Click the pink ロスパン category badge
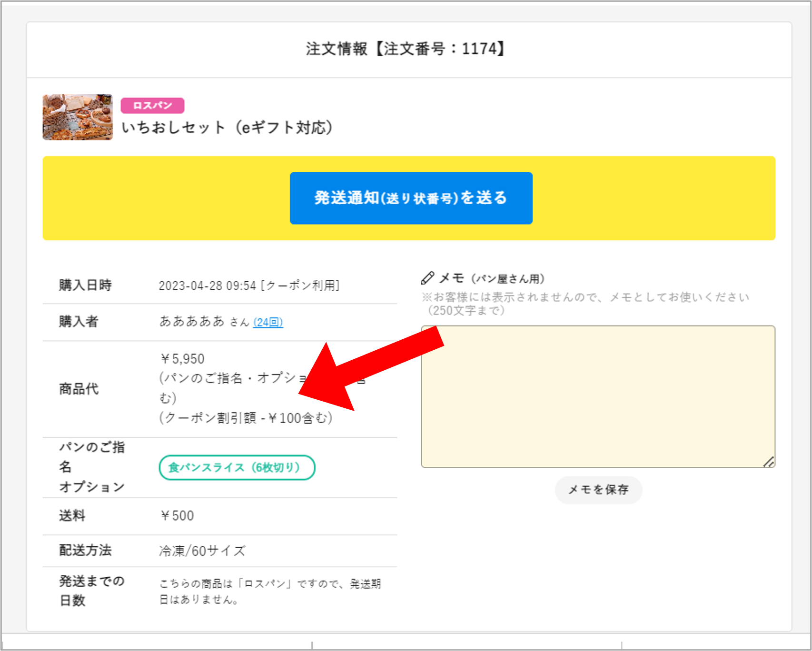Screen dimensions: 812x651 tap(152, 105)
